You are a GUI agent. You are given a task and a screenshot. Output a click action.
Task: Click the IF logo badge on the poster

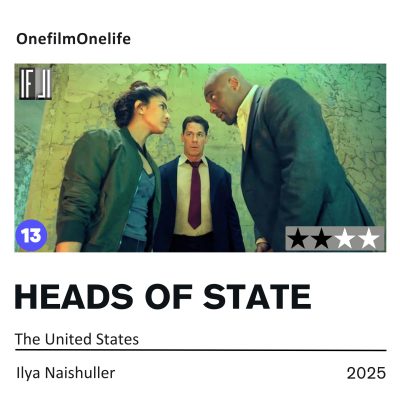click(35, 84)
